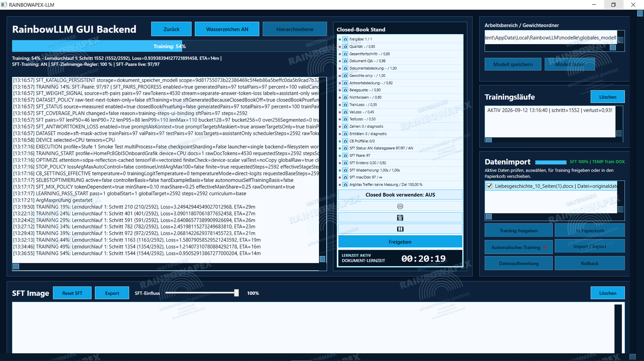The width and height of the screenshot is (644, 361).
Task: Click the floppy disk save icon button
Action: coord(400,217)
